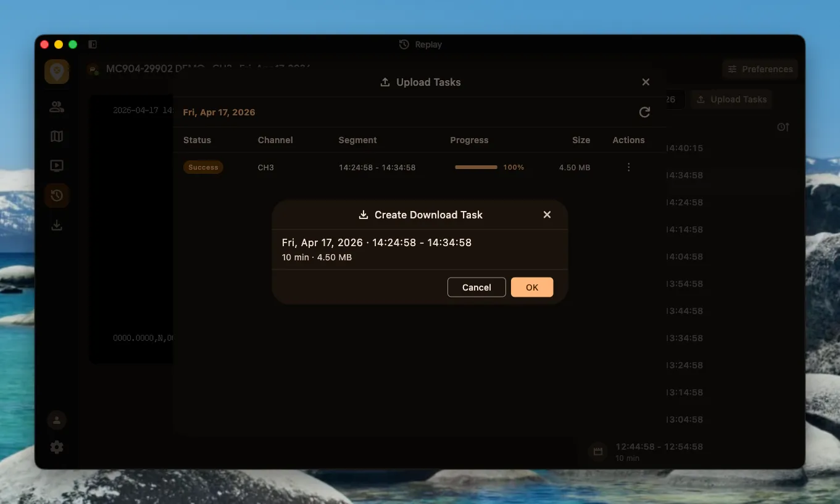Click the 100% upload progress bar
Screen dimensions: 840x504
click(476, 167)
